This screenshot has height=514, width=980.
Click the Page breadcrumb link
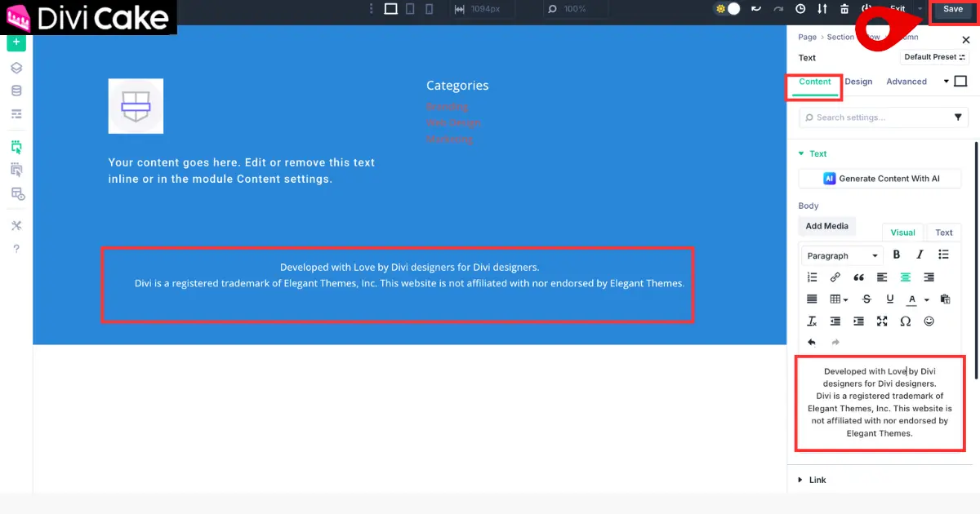[807, 37]
